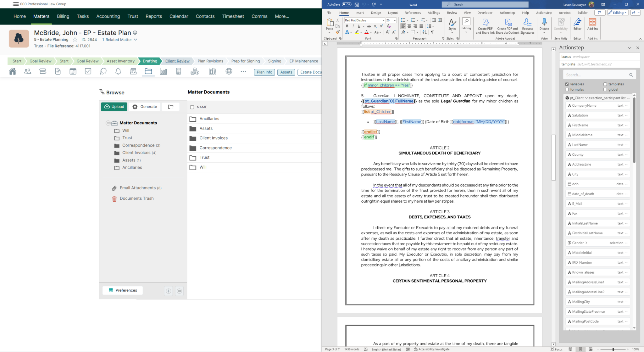Click the notifications bell icon
Viewport: 644px width, 352px height.
pos(118,71)
